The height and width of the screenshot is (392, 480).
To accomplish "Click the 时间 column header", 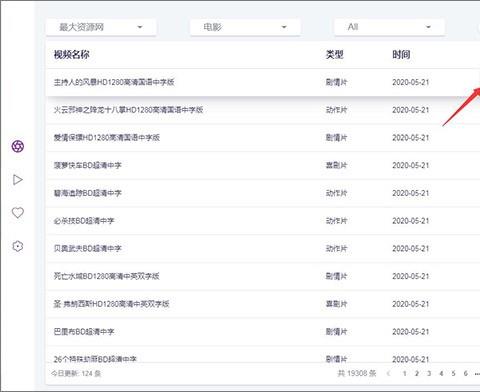I will pyautogui.click(x=401, y=54).
